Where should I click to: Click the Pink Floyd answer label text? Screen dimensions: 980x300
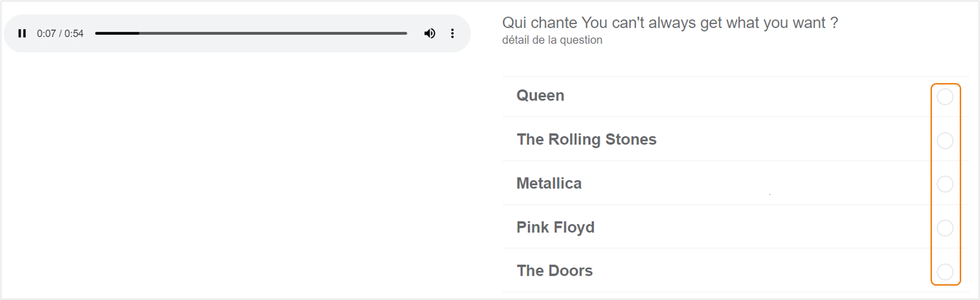tap(555, 227)
